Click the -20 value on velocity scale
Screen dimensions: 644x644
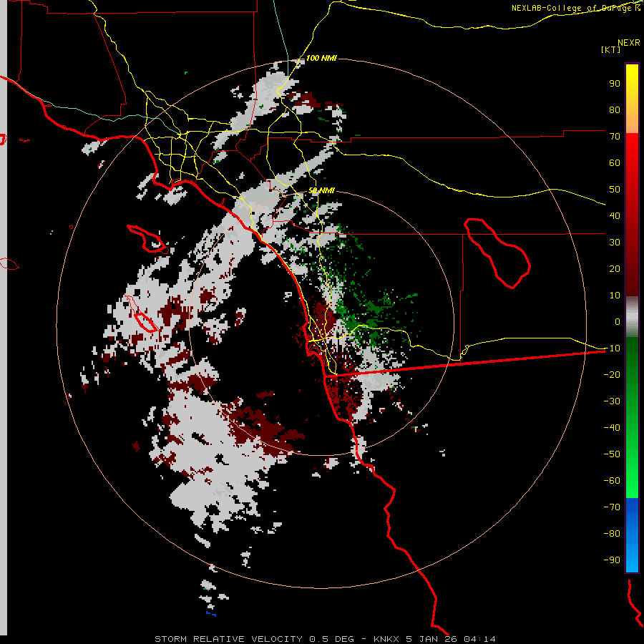pyautogui.click(x=612, y=374)
